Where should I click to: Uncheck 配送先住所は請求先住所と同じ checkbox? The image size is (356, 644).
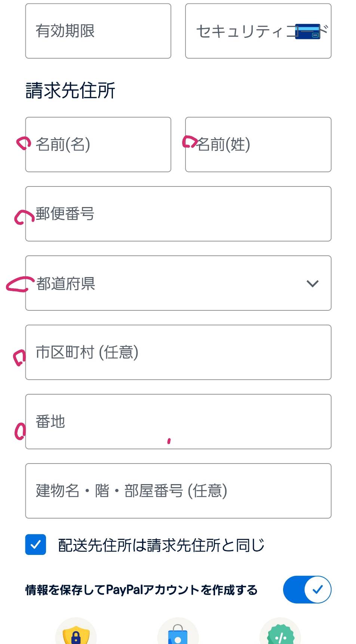point(36,544)
